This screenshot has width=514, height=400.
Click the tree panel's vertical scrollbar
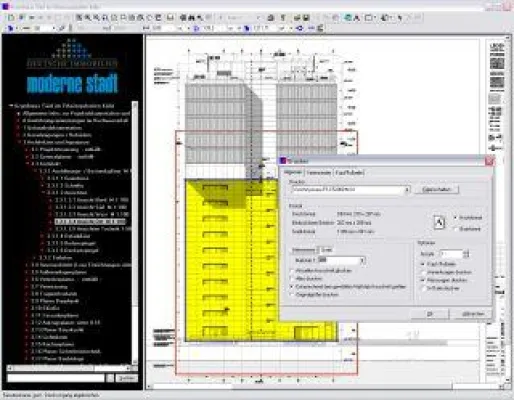(135, 233)
